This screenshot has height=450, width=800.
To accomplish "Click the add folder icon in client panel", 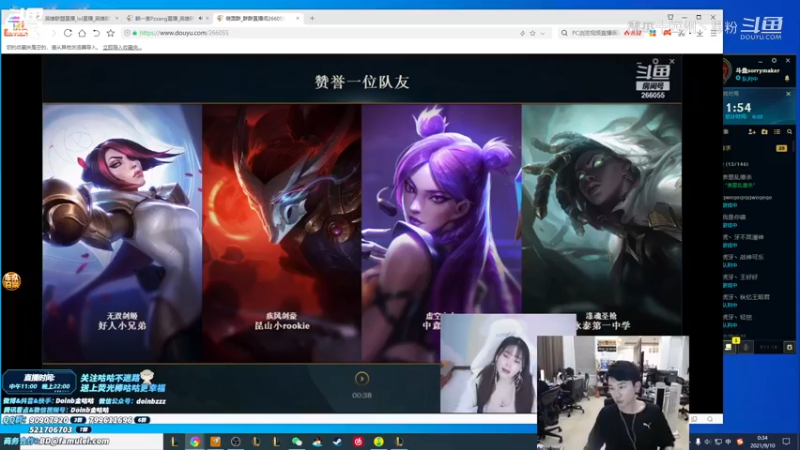I will tap(764, 132).
